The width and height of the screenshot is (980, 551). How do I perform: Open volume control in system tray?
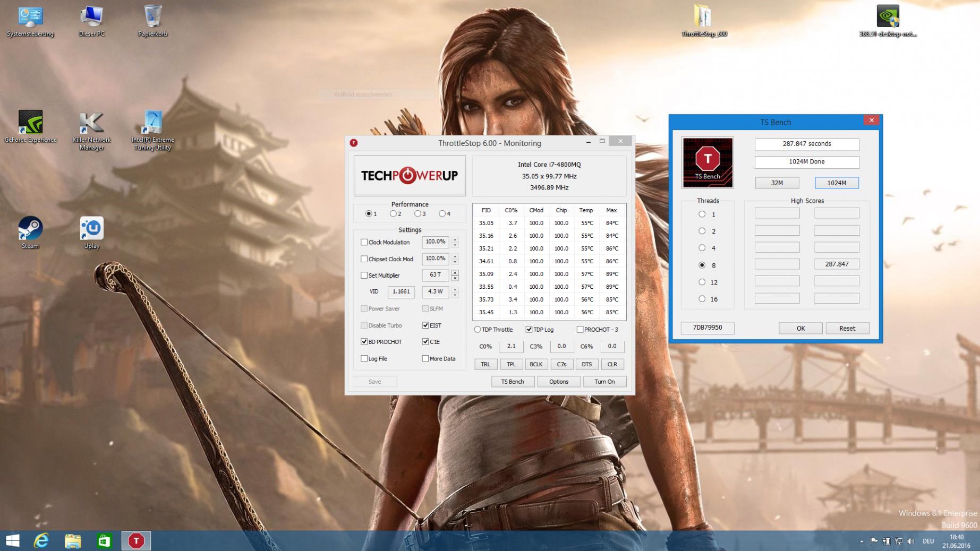pyautogui.click(x=911, y=541)
